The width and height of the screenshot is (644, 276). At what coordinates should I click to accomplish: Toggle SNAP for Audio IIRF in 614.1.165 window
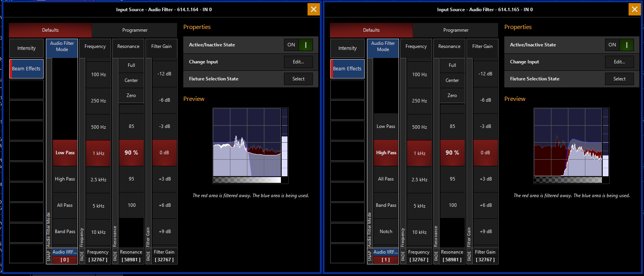click(x=370, y=256)
